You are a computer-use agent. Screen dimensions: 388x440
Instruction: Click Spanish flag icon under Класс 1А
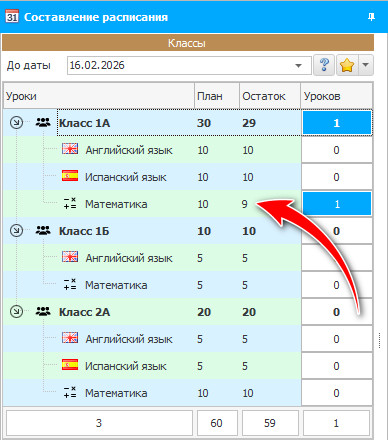coord(70,176)
